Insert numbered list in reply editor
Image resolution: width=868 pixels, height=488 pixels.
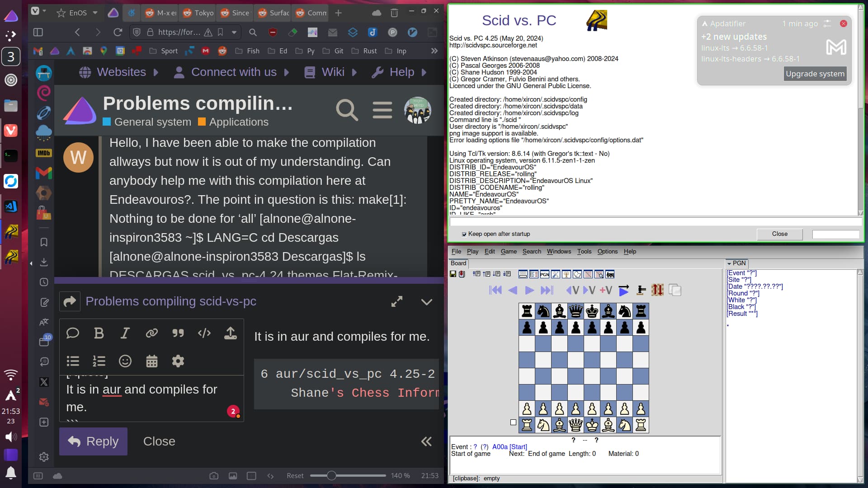99,361
